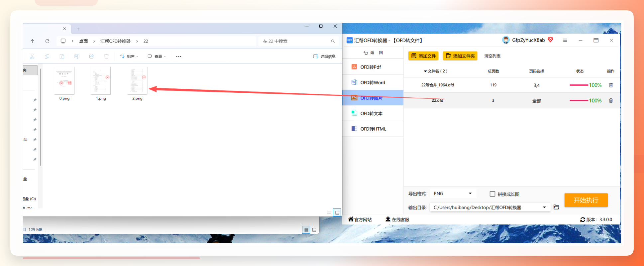Image resolution: width=644 pixels, height=266 pixels.
Task: Select the OFD转文本 sidebar tab
Action: [x=373, y=113]
